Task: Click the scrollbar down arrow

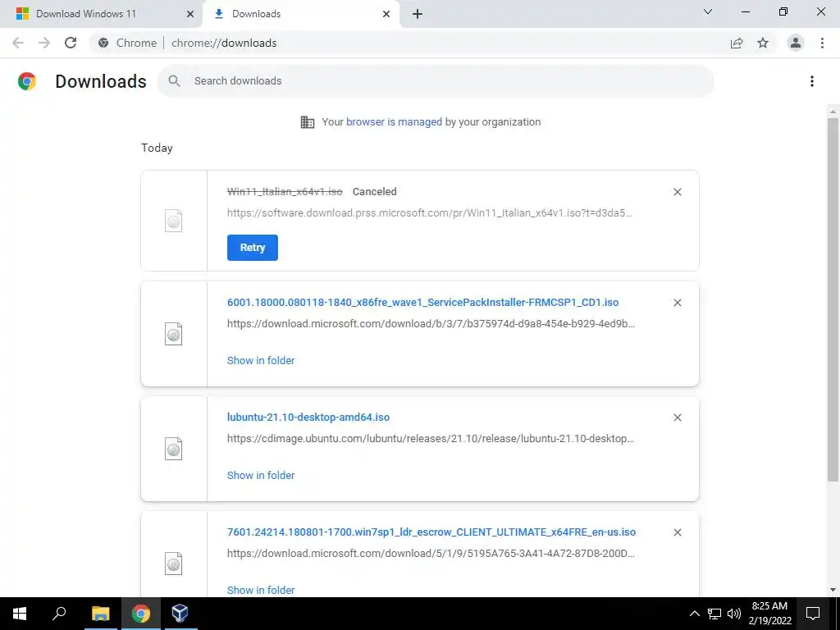Action: (x=833, y=590)
